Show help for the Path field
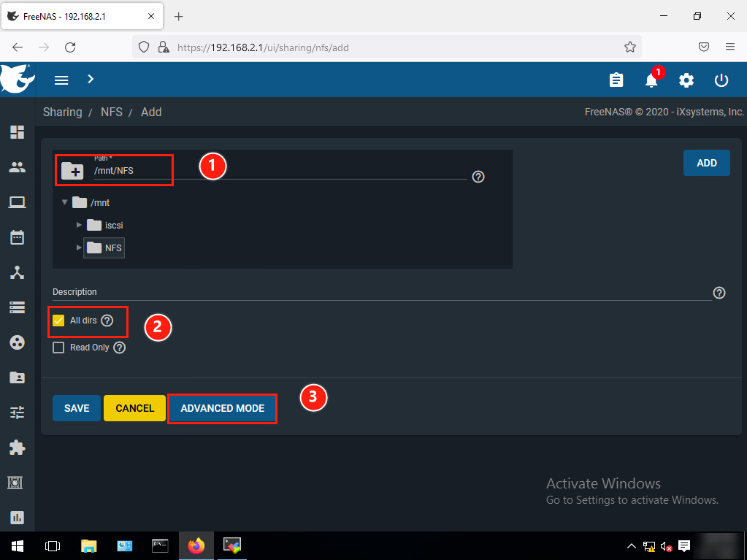This screenshot has width=747, height=560. pos(478,177)
